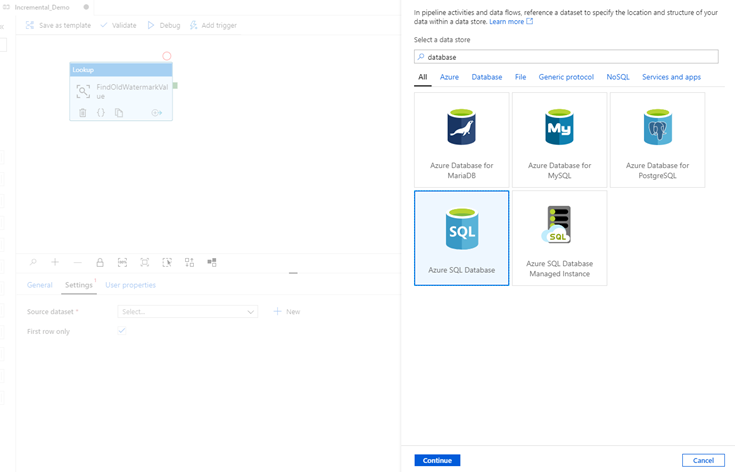Click the rightmost canvas layout icon
735x472 pixels.
tap(212, 262)
